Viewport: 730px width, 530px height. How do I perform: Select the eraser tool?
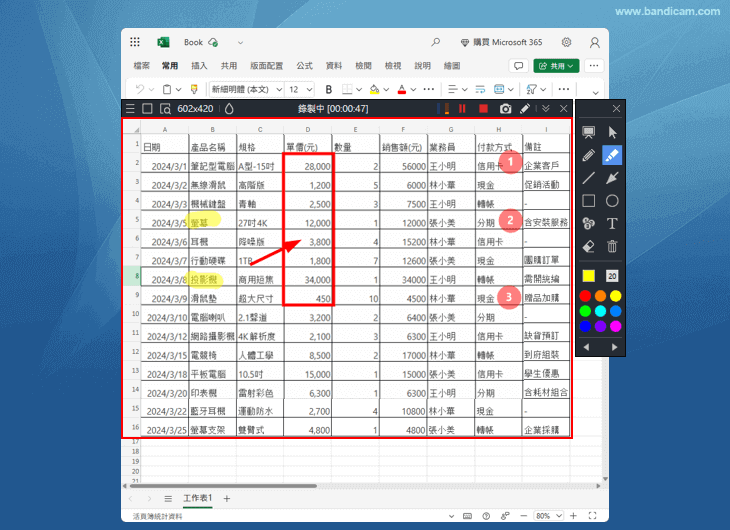(588, 246)
